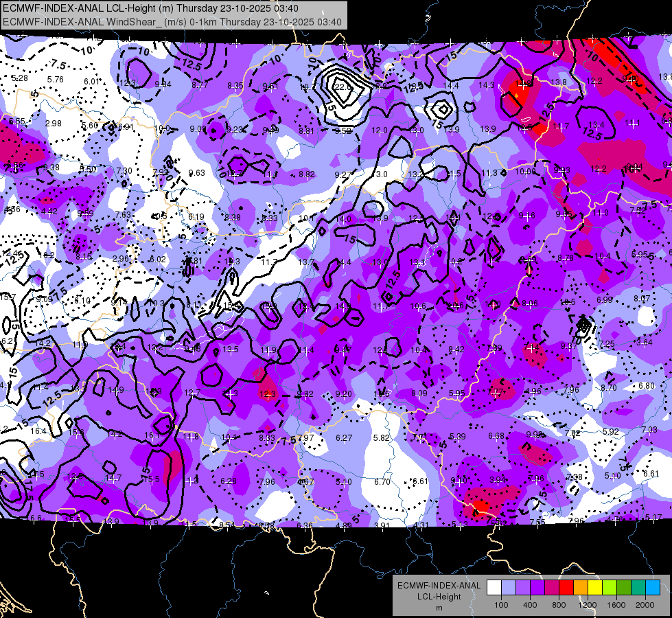The height and width of the screenshot is (618, 672).
Task: Choose the orange legend swatch
Action: tap(581, 587)
